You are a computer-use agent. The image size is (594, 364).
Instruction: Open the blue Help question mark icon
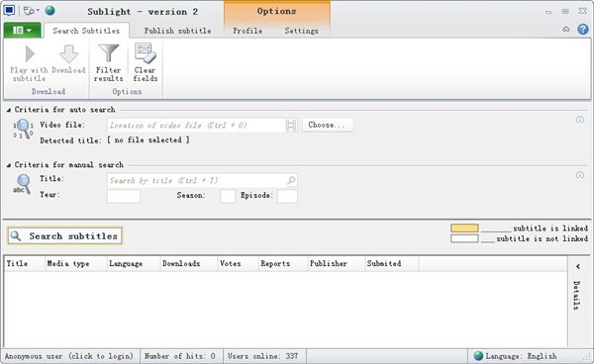click(583, 29)
